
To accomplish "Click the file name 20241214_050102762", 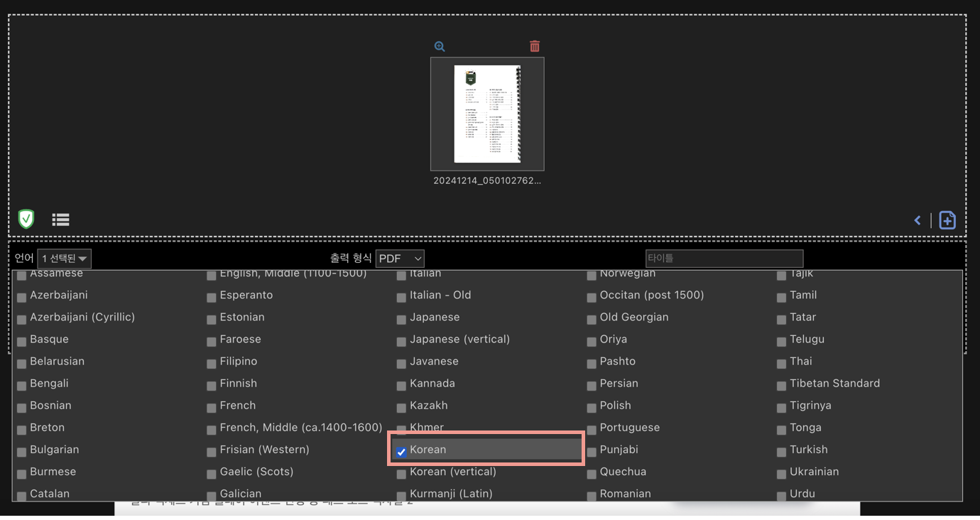I will 487,180.
